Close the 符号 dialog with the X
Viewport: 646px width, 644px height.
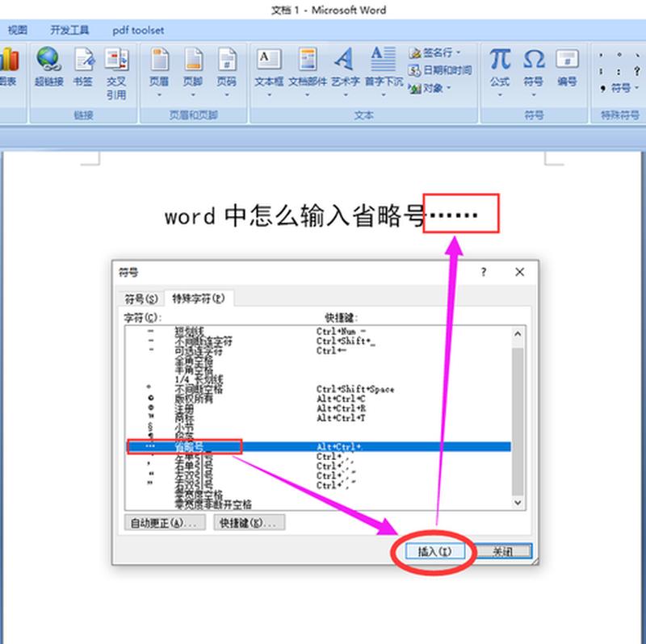[x=519, y=272]
